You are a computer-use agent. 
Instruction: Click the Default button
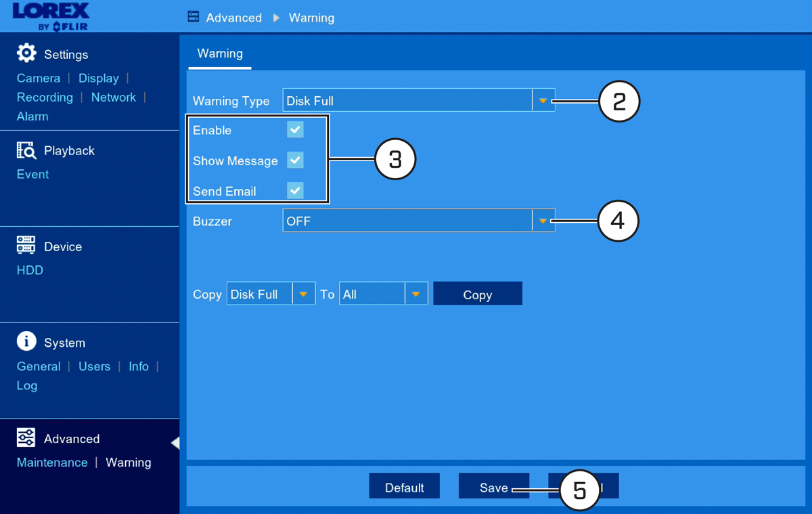tap(405, 487)
